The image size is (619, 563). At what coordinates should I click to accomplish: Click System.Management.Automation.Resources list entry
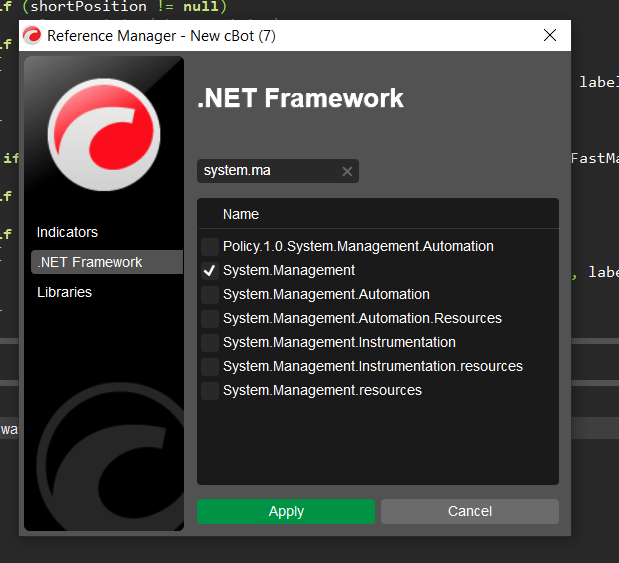[x=362, y=318]
